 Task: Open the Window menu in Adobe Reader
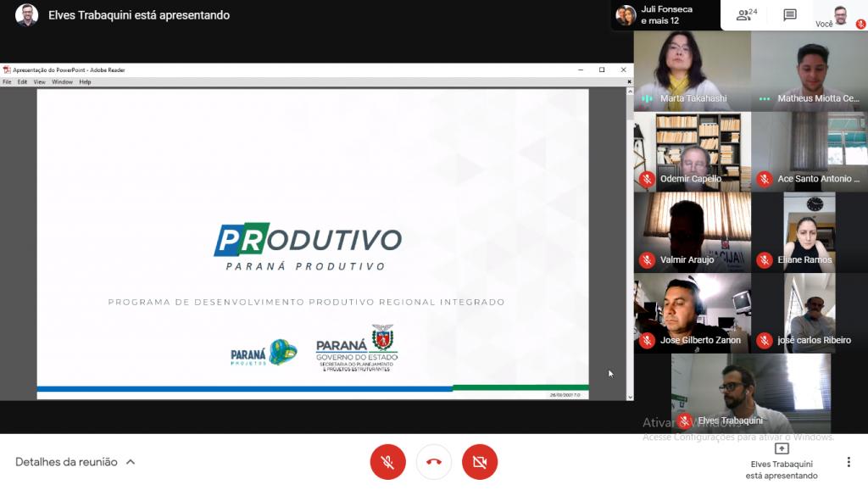point(62,82)
